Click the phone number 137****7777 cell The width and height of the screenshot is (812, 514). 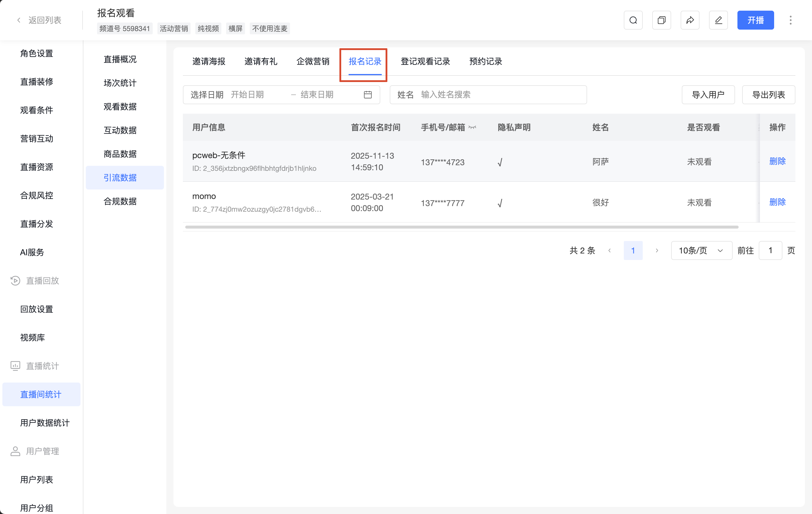(442, 203)
